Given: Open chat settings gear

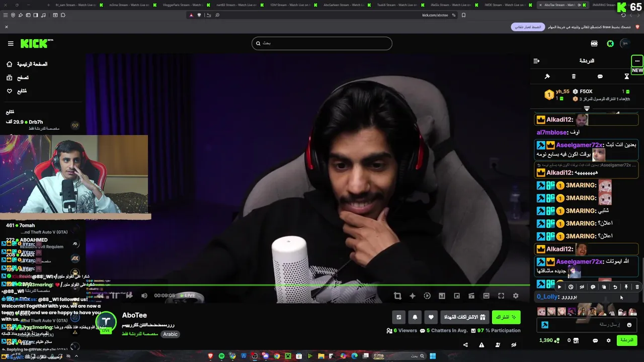Looking at the screenshot, I should click(x=608, y=340).
